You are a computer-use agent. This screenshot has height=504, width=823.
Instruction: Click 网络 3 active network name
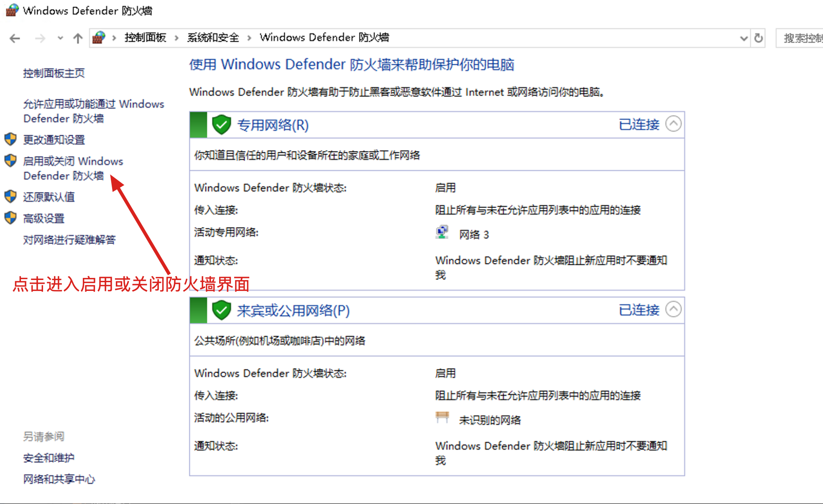[x=474, y=234]
